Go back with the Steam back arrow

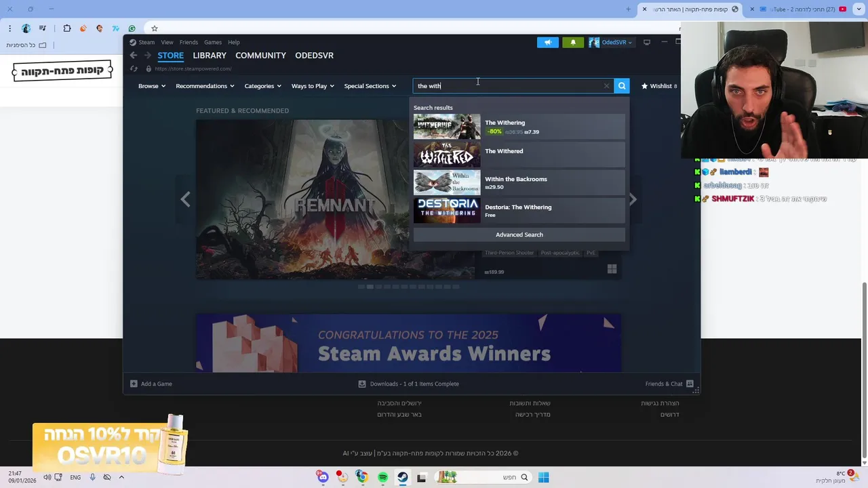tap(134, 56)
